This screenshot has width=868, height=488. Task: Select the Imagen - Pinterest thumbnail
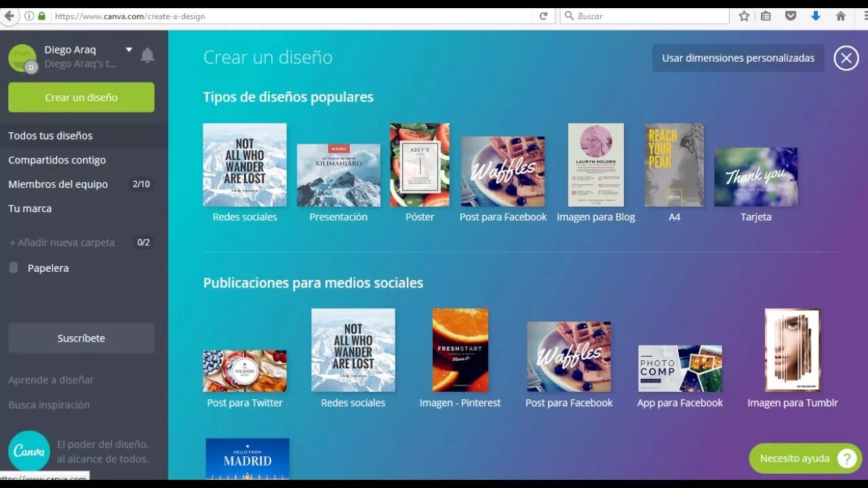[x=460, y=350]
